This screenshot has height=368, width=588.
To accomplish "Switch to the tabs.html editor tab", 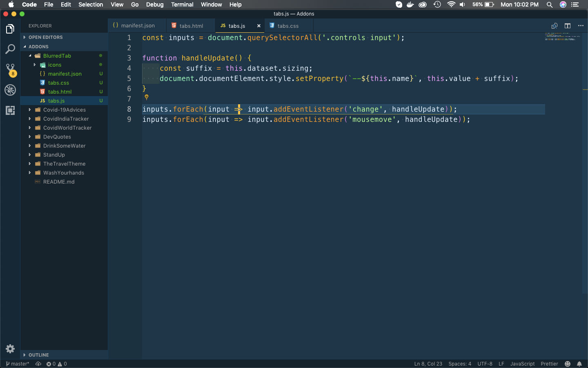I will pyautogui.click(x=191, y=26).
